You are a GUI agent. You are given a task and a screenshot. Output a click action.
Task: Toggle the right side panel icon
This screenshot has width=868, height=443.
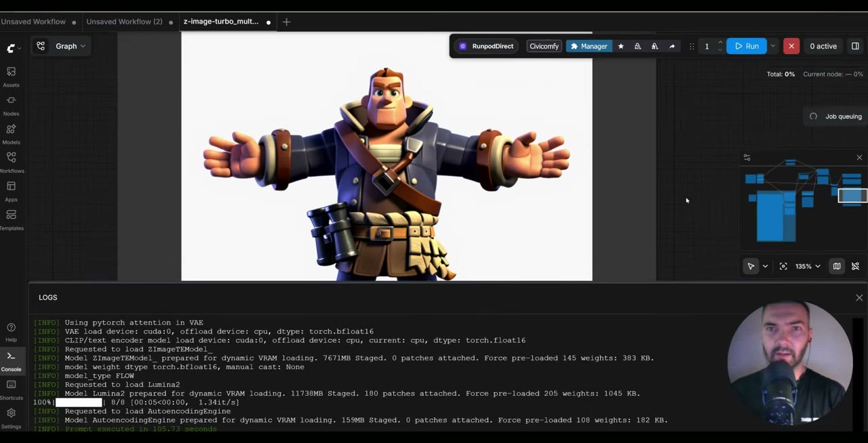point(855,46)
